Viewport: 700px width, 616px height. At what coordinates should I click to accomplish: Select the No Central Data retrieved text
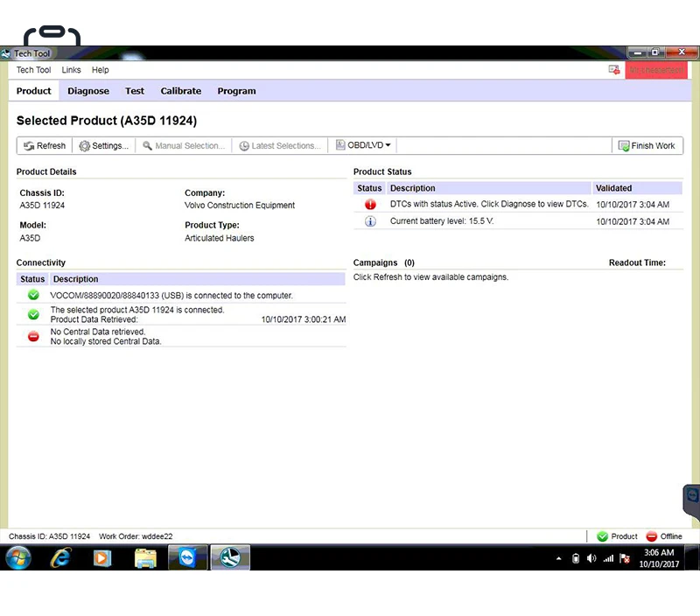[x=98, y=332]
